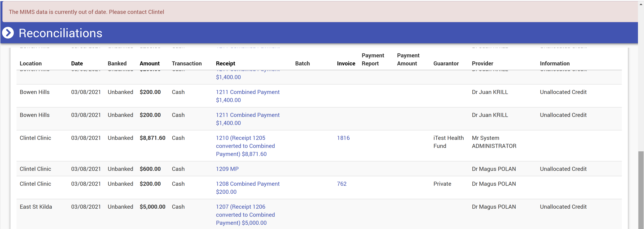
Task: Click the Amount column header
Action: click(x=149, y=63)
